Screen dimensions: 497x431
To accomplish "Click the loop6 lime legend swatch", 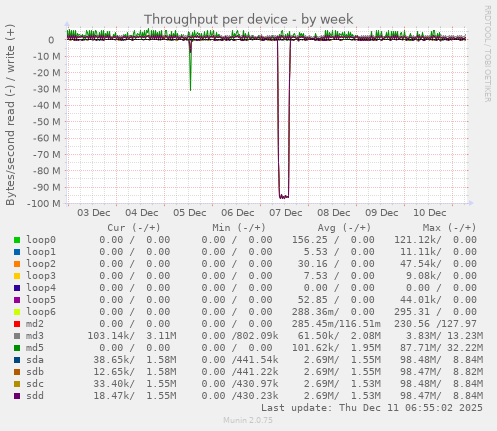I will pyautogui.click(x=17, y=312).
